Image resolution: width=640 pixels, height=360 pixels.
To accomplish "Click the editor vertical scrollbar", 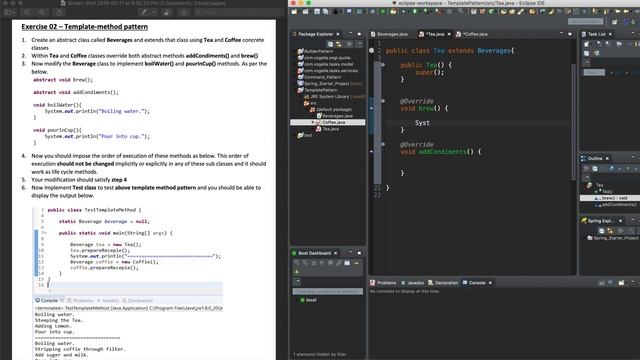I will [573, 122].
